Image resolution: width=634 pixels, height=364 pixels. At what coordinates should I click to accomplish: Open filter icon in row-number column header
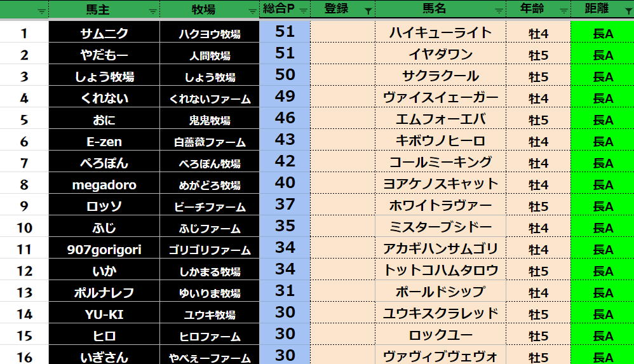tap(42, 11)
